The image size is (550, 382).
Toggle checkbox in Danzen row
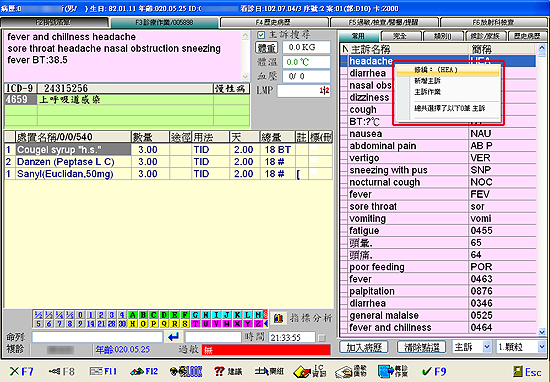point(314,160)
